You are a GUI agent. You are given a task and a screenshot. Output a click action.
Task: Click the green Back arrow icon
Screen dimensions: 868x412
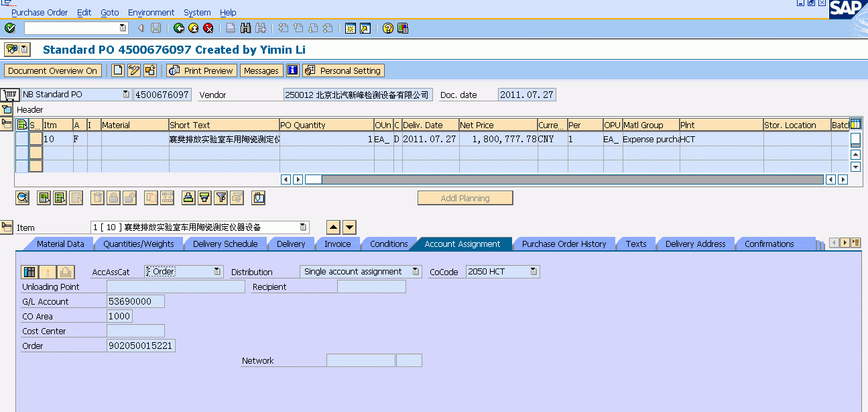(178, 28)
